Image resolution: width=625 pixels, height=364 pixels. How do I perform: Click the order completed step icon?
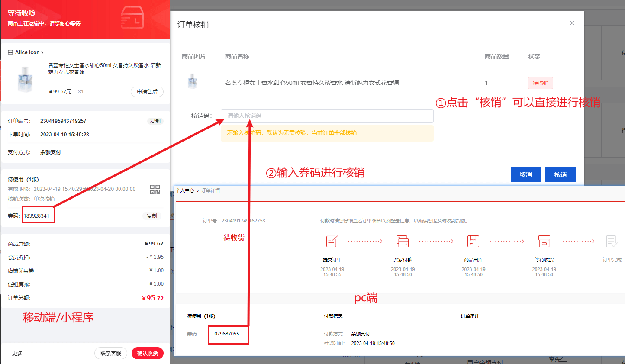pos(612,241)
